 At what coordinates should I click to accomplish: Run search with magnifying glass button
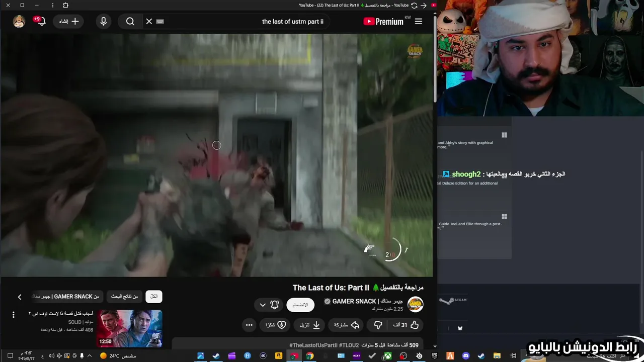pyautogui.click(x=130, y=21)
